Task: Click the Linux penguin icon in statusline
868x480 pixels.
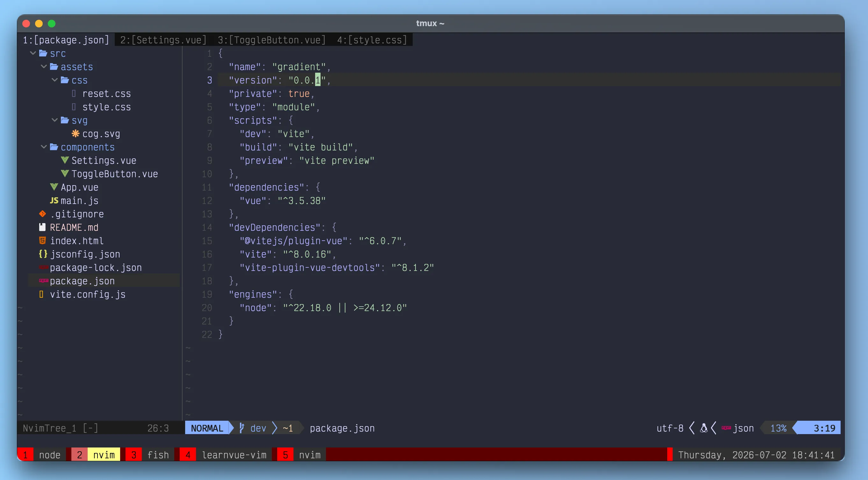Action: [x=704, y=428]
